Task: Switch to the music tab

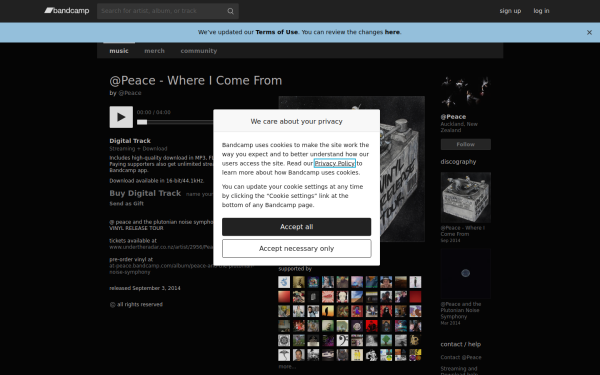Action: [119, 51]
